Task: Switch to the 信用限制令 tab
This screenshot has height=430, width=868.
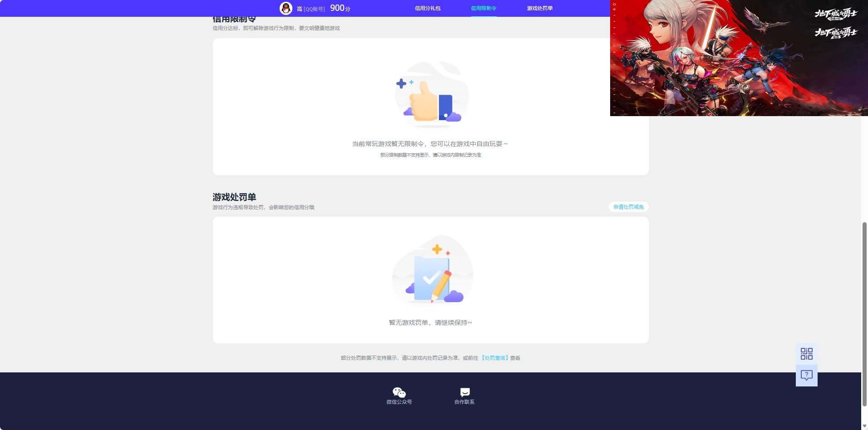Action: point(483,8)
